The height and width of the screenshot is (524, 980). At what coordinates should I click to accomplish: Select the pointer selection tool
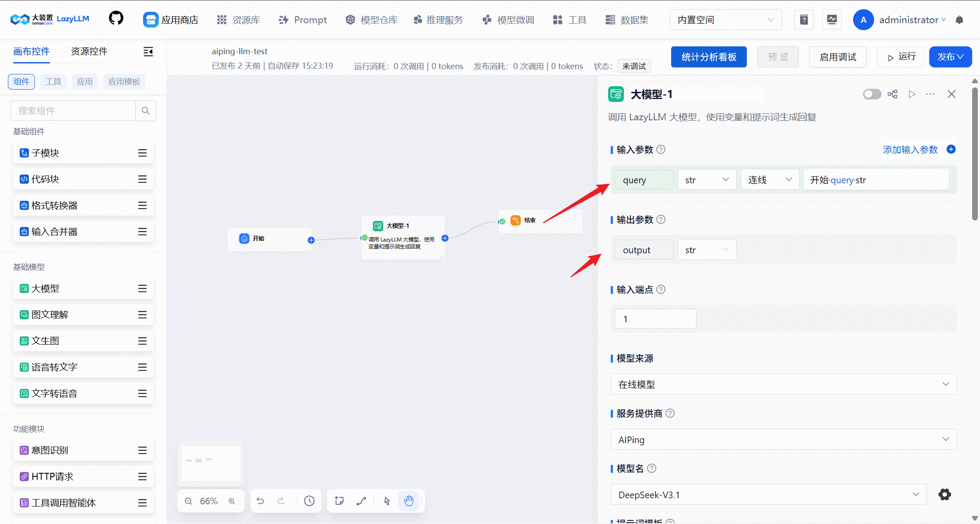386,500
